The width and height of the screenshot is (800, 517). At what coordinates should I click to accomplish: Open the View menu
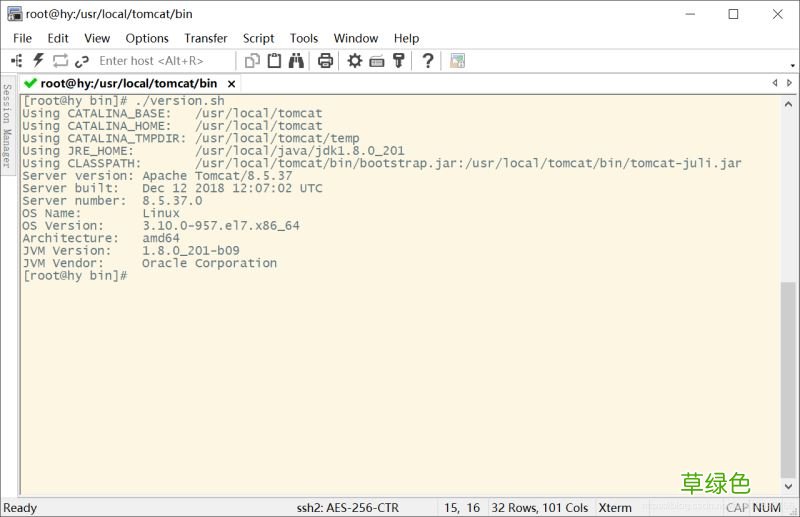[97, 38]
